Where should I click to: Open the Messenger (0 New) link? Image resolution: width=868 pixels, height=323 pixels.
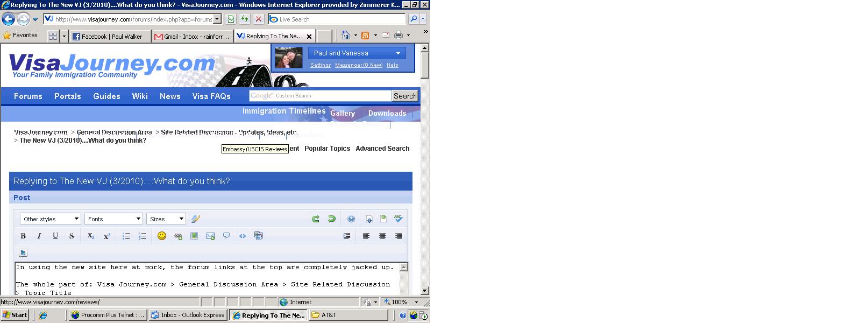(359, 65)
